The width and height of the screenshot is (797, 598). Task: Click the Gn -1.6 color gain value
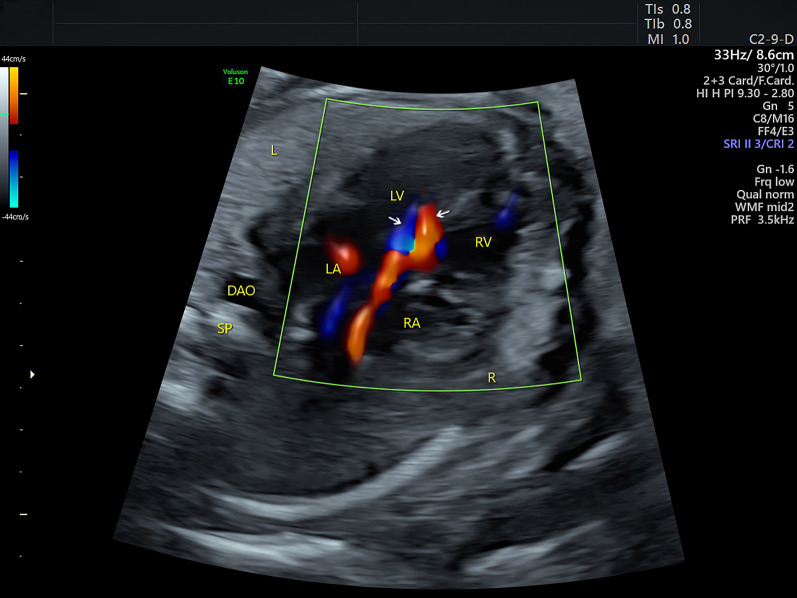click(775, 169)
